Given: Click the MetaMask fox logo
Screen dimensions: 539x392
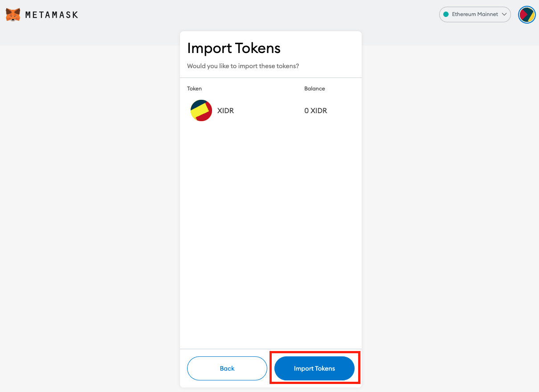Looking at the screenshot, I should [x=13, y=15].
